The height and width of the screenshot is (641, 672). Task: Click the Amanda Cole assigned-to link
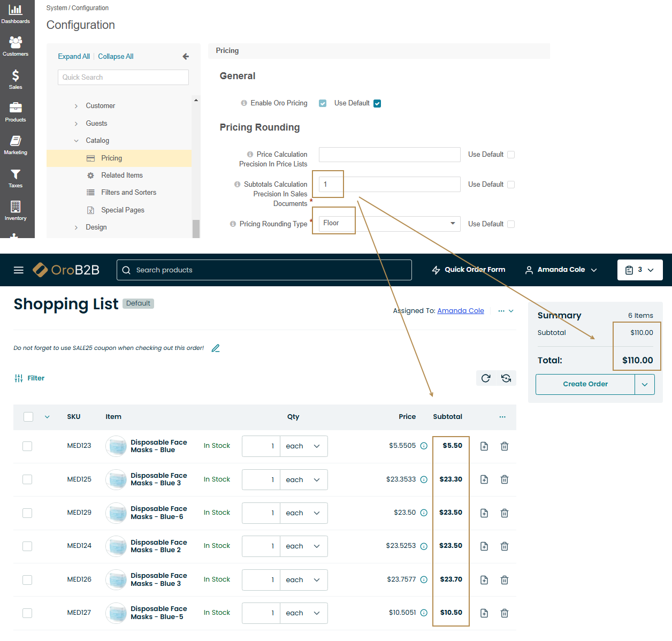(x=460, y=311)
